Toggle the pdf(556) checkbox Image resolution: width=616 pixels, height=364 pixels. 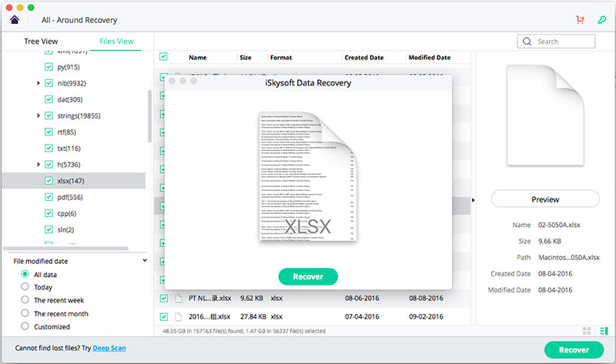(49, 197)
